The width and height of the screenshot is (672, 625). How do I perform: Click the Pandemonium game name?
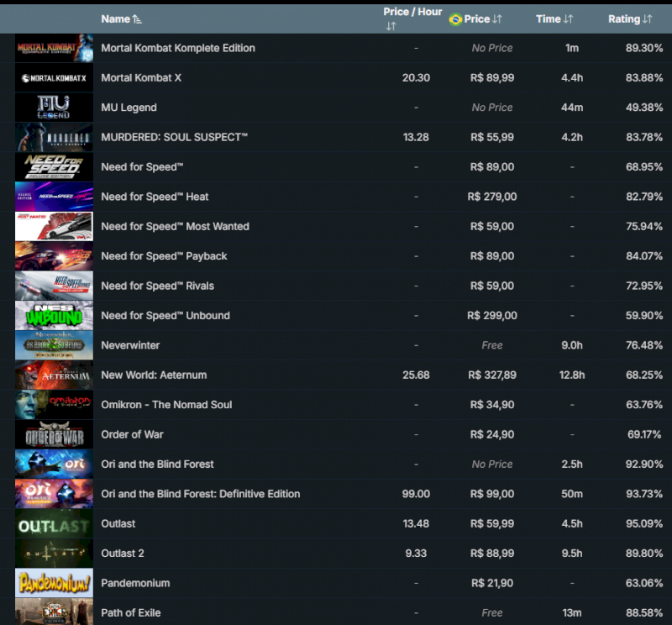135,583
